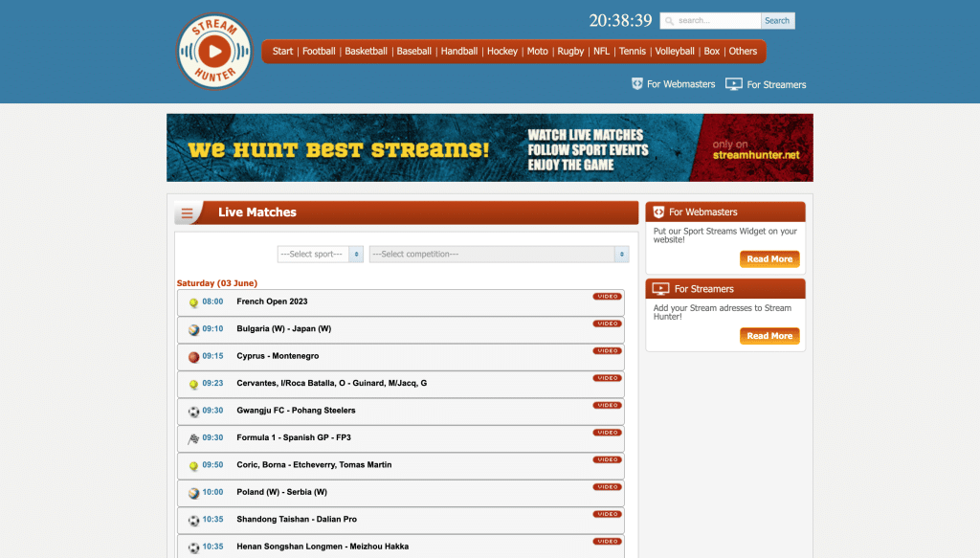Screen dimensions: 980x558
Task: Click the basketball icon beside Cyprus - Montenegro
Action: coord(193,357)
